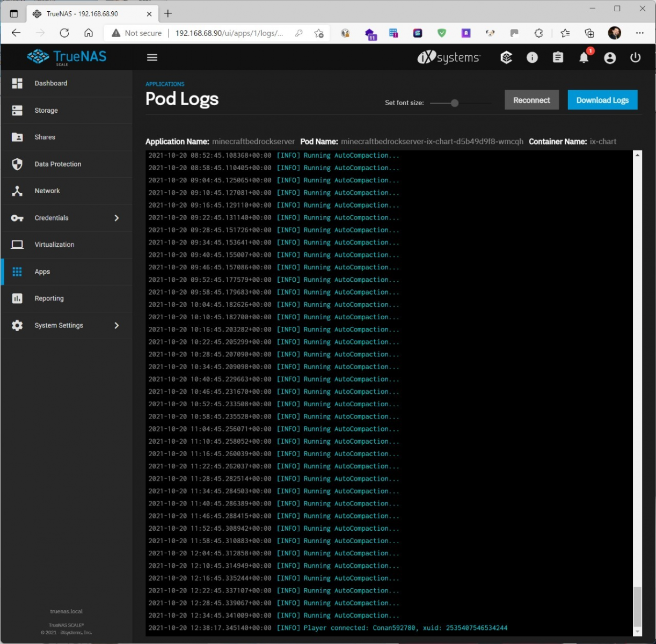656x644 pixels.
Task: Click pod name minecraftbedrockserver-ix-chart-d5b49d9f8-wmcqh
Action: coord(432,142)
